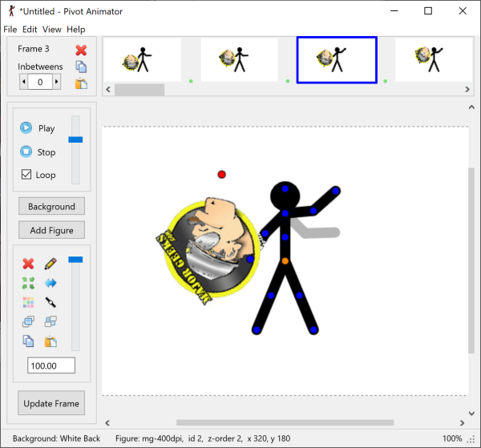Click the canvas scroll down arrow
Screen dimensions: 481x448
pos(471,413)
